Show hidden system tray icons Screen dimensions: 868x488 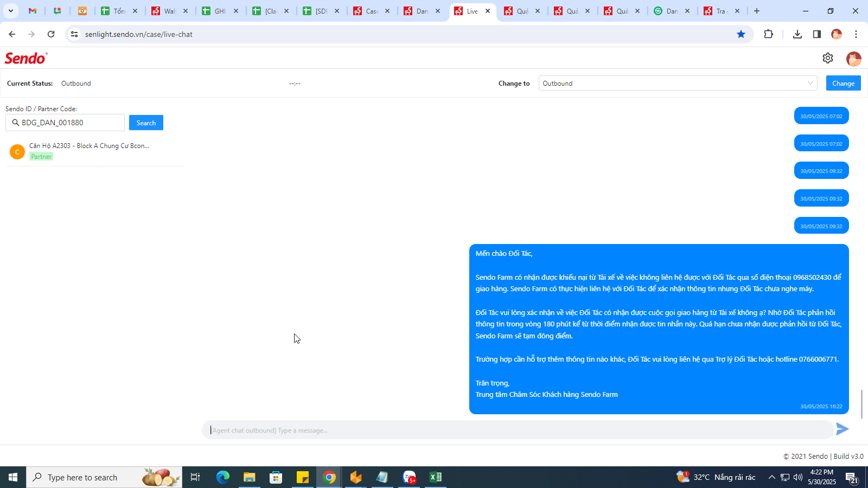(x=771, y=477)
